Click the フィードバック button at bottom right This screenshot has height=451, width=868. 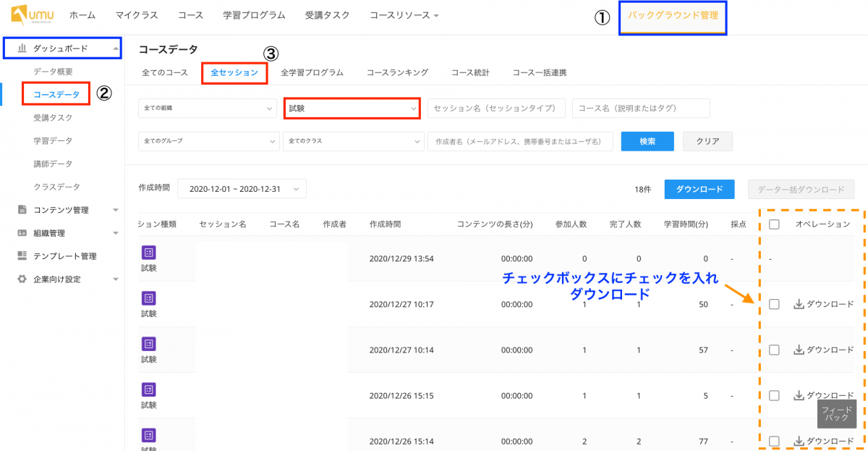(836, 414)
